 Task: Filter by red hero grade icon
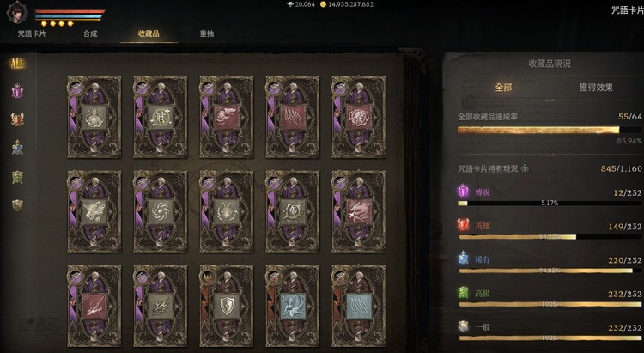coord(17,119)
